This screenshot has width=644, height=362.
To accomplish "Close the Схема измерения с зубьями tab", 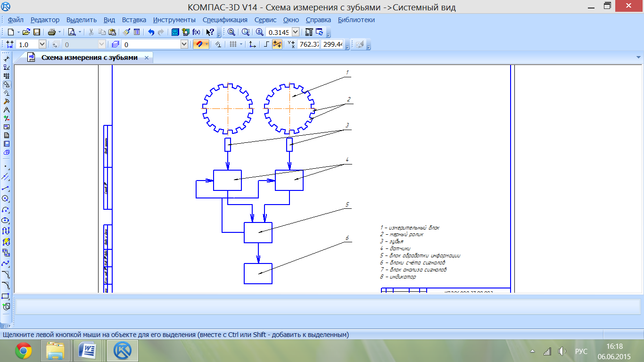I will click(147, 58).
